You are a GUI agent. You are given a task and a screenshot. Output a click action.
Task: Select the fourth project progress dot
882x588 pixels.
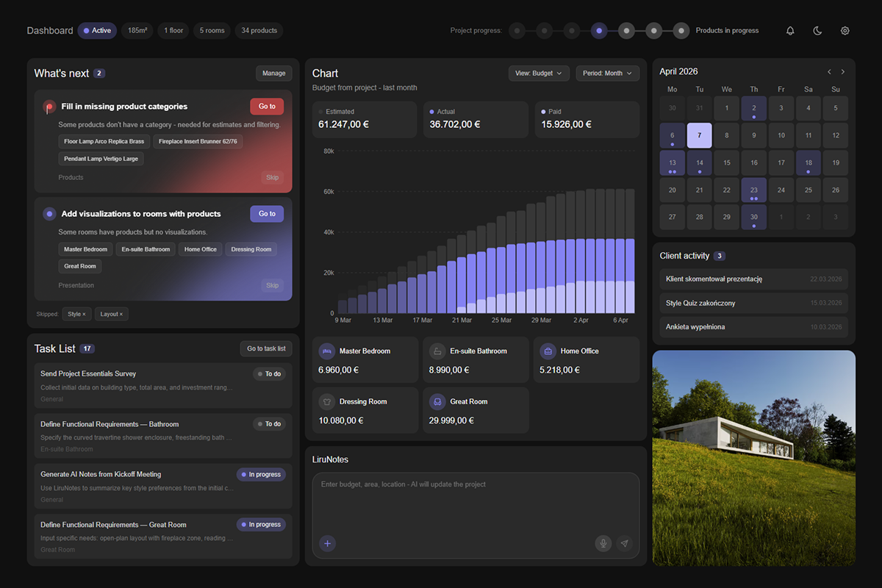599,31
